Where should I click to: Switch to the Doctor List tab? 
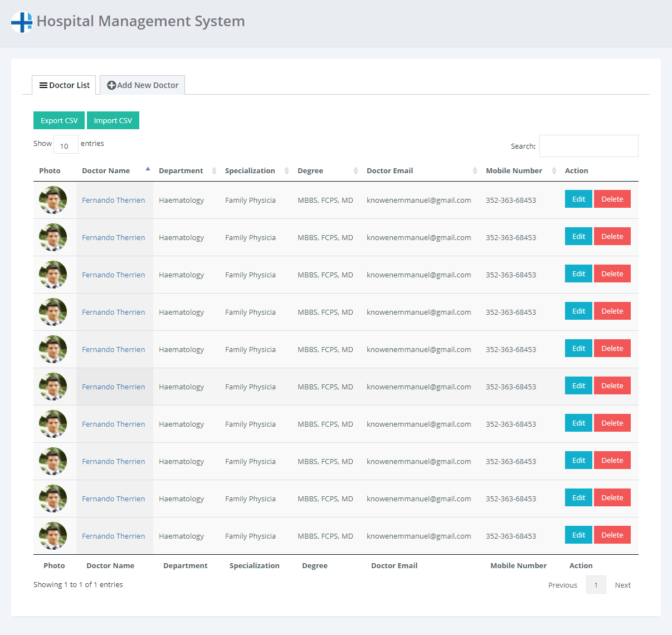tap(64, 85)
